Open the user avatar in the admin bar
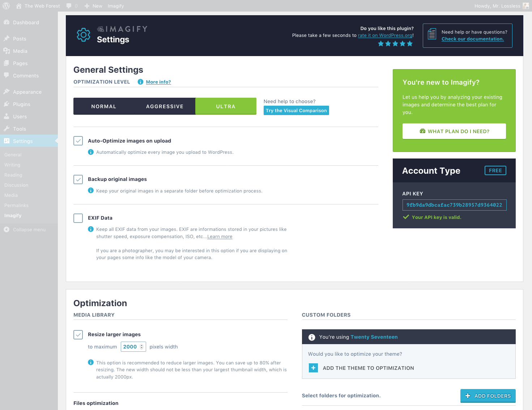532x410 pixels. 526,6
